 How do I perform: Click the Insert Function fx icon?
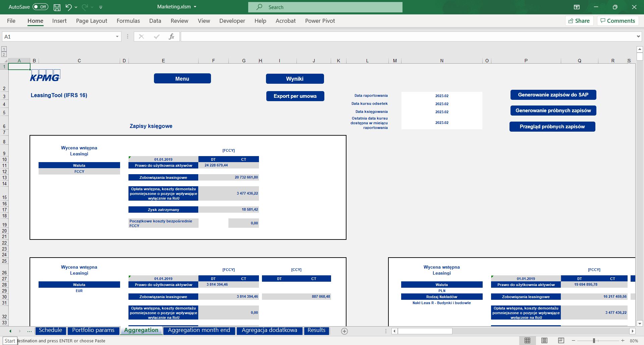(x=171, y=37)
